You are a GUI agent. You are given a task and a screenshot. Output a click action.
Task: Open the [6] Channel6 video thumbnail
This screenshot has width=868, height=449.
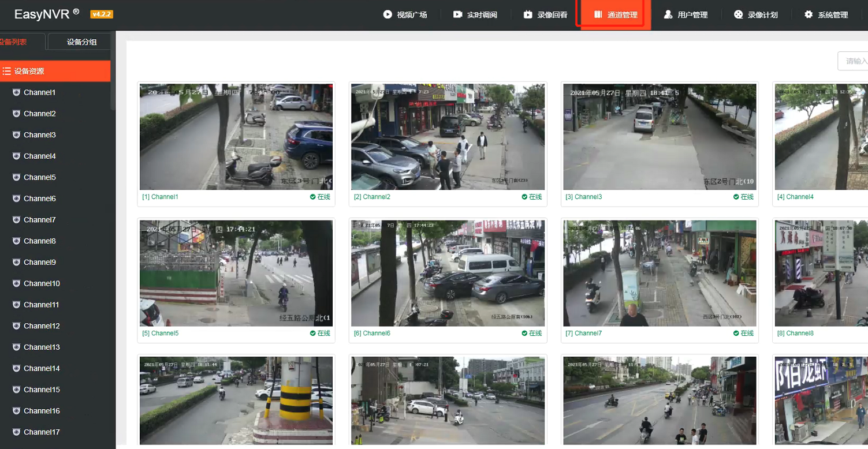[448, 273]
